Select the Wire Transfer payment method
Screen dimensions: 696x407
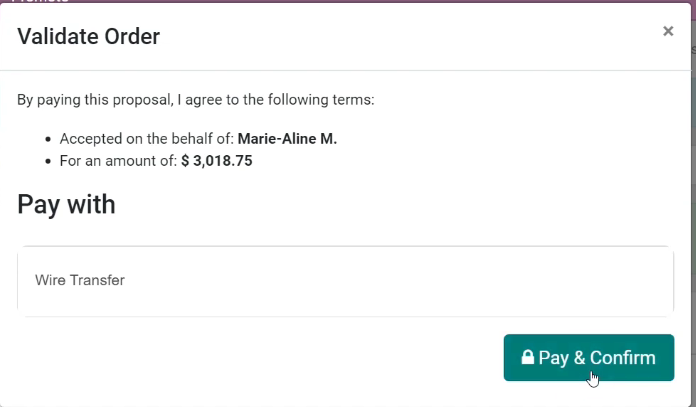[x=345, y=281]
